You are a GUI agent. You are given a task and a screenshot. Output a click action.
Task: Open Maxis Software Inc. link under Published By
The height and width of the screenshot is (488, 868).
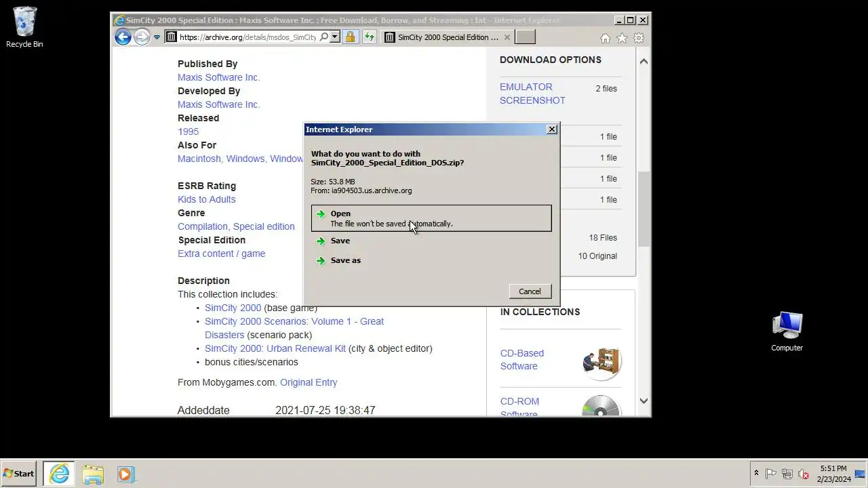point(218,77)
